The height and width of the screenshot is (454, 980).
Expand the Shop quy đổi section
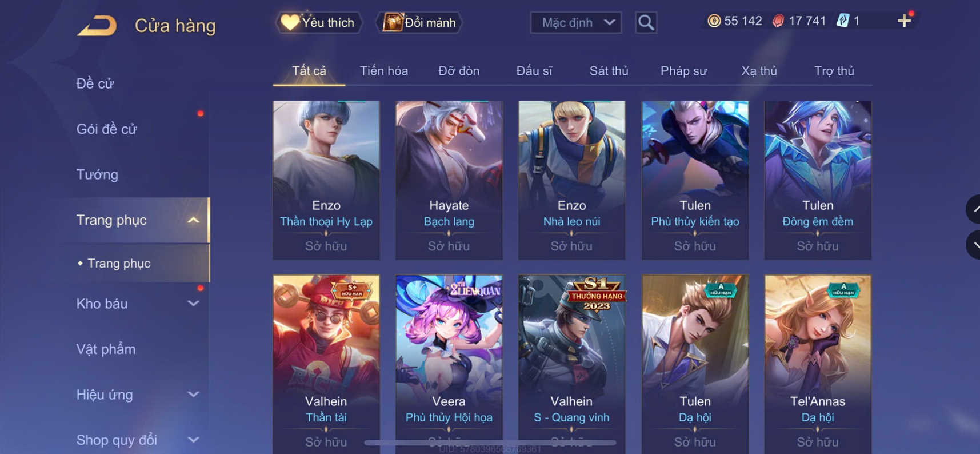click(194, 440)
